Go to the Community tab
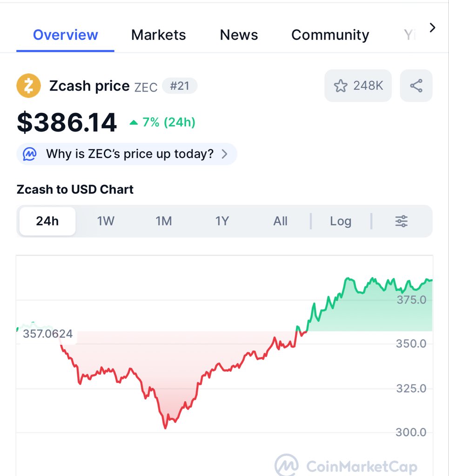 (x=330, y=35)
